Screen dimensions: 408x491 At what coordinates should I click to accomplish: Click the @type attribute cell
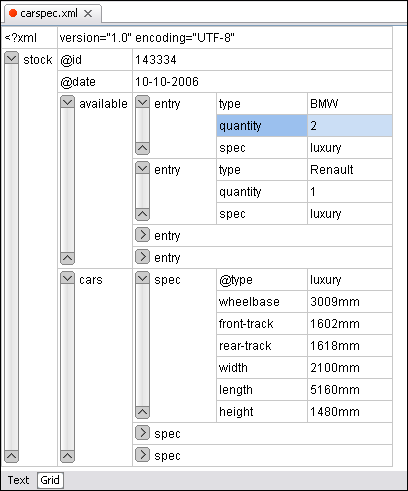pos(262,280)
